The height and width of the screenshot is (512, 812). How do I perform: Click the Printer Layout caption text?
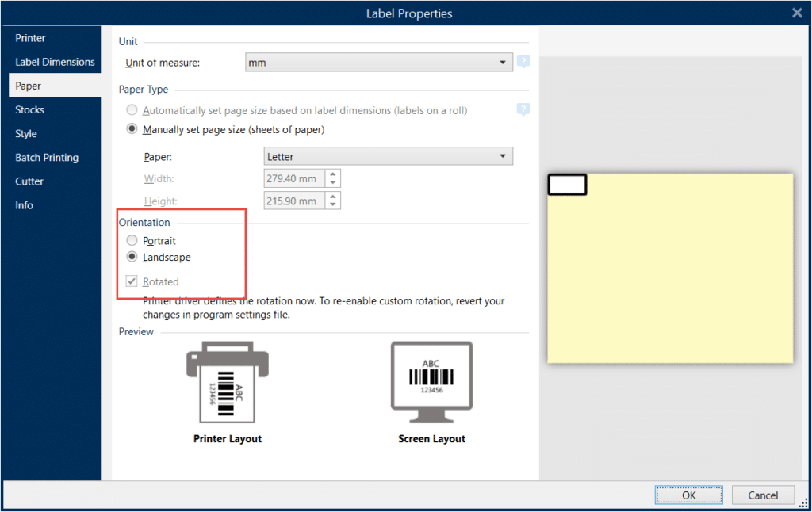tap(228, 438)
